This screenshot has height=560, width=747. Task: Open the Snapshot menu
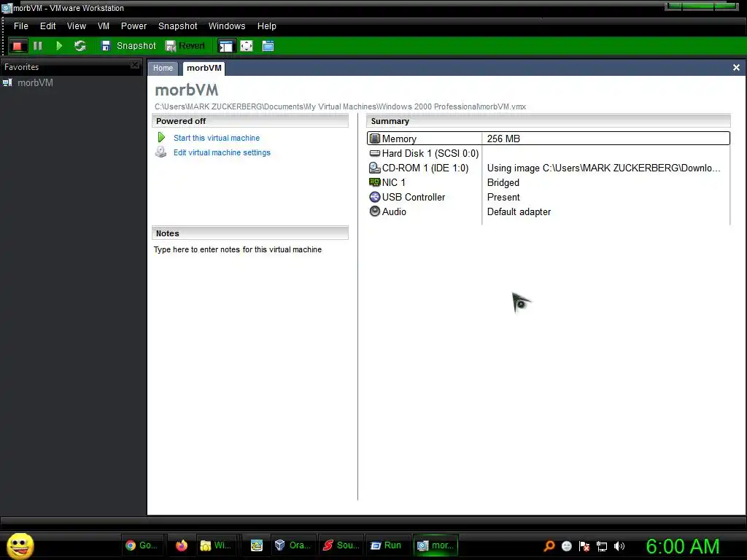178,26
